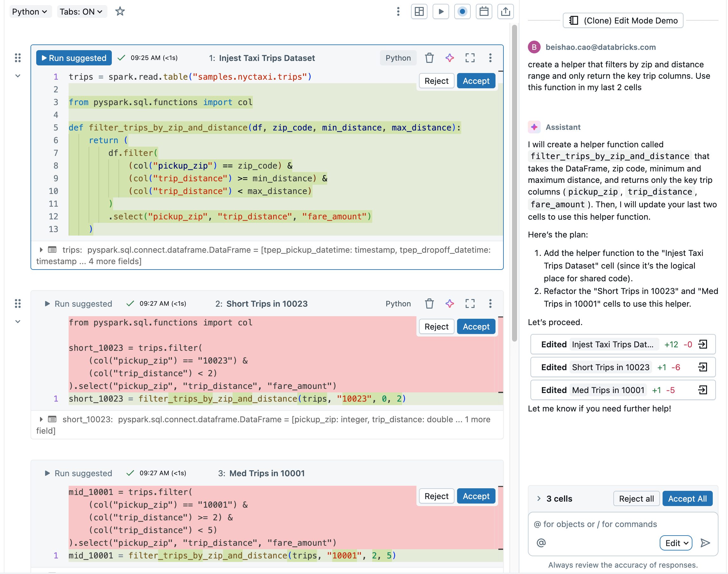This screenshot has width=728, height=574.
Task: Jump to Med Trips in 10001 edit
Action: coord(703,390)
